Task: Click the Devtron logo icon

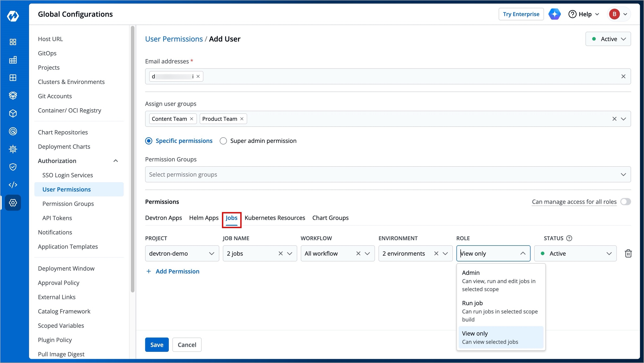Action: [x=13, y=16]
